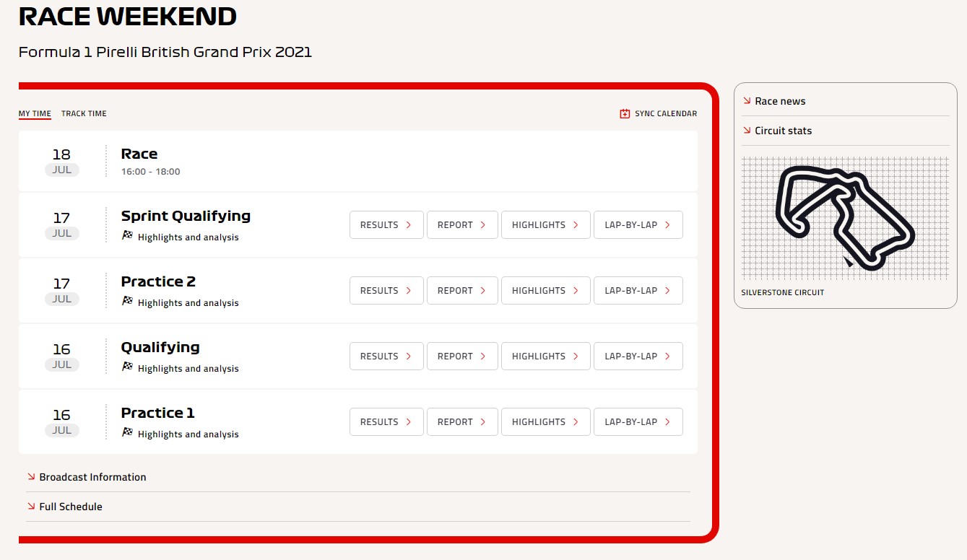Open the Race session on 18 Jul
The width and height of the screenshot is (967, 560).
[139, 154]
